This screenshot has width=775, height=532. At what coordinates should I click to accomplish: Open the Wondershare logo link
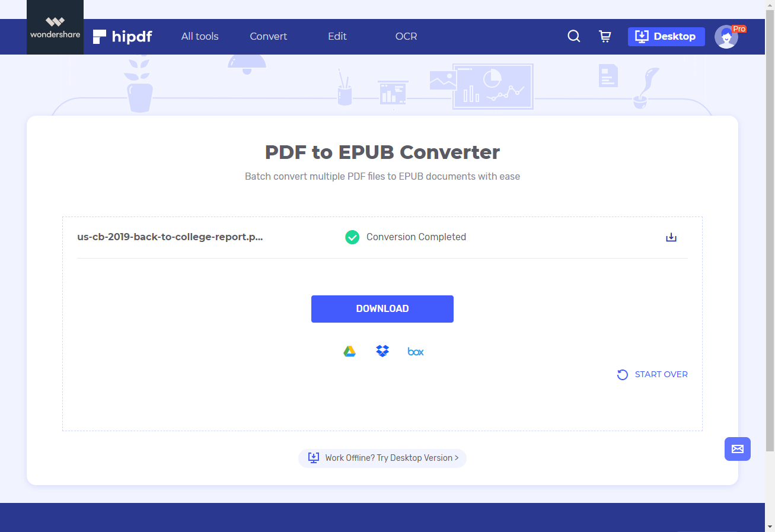pos(55,27)
